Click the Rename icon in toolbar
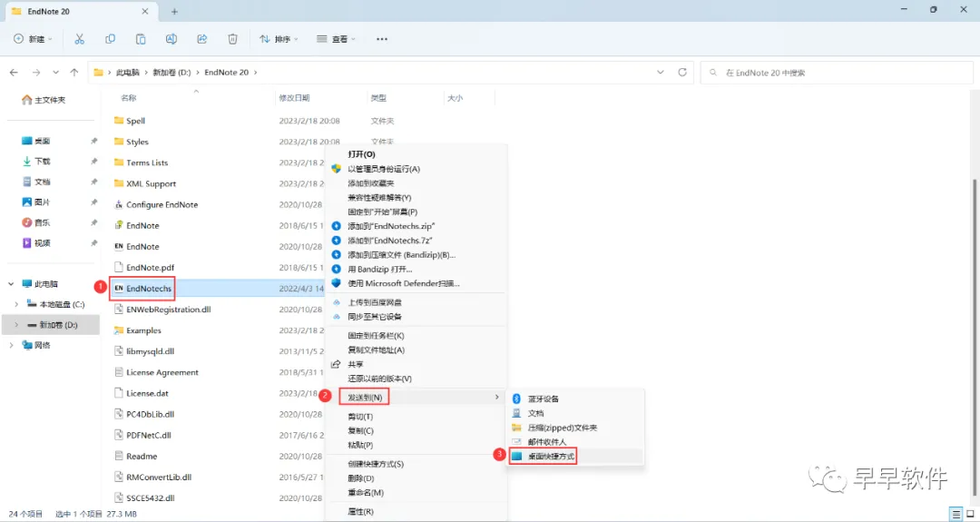 coord(171,39)
